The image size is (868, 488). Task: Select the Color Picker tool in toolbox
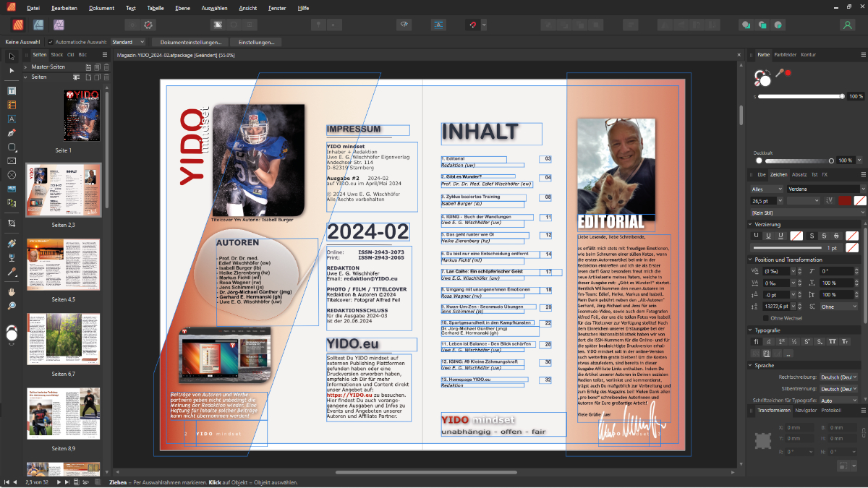12,273
